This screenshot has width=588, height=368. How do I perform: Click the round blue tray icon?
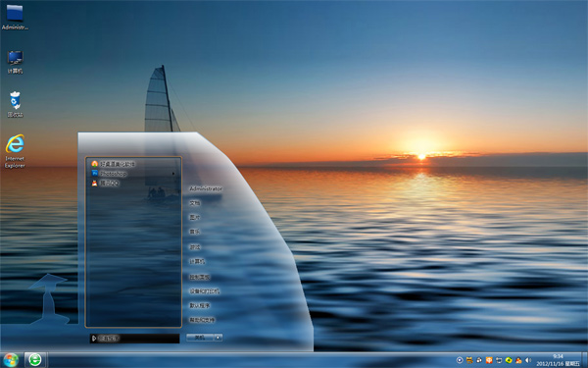(460, 360)
